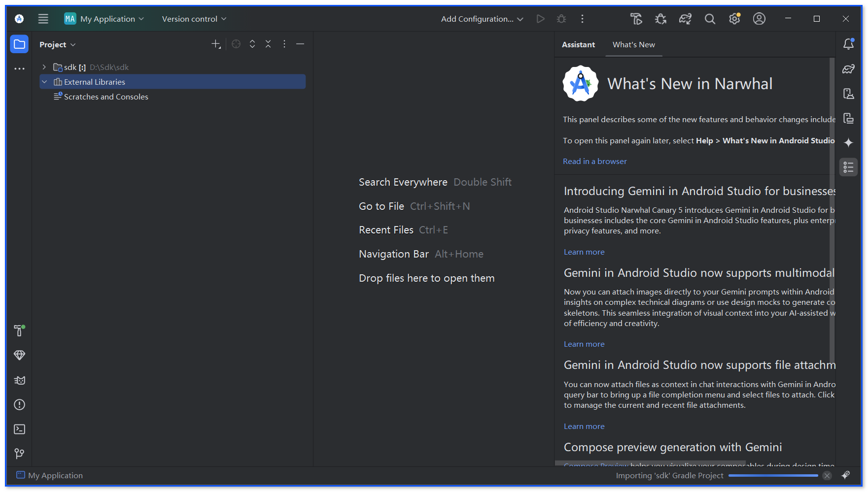Viewport: 868px width, 492px height.
Task: Switch to the Assistant tab
Action: (578, 44)
